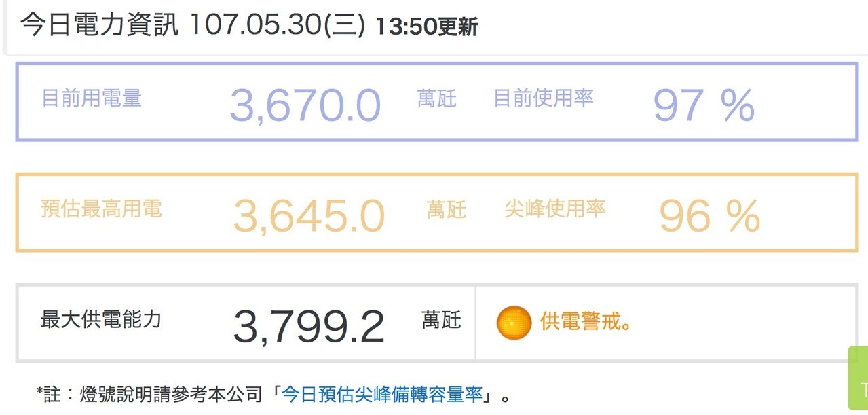Viewport: 868px width, 415px height.
Task: Select the 今日電力資訊 heading
Action: 100,26
